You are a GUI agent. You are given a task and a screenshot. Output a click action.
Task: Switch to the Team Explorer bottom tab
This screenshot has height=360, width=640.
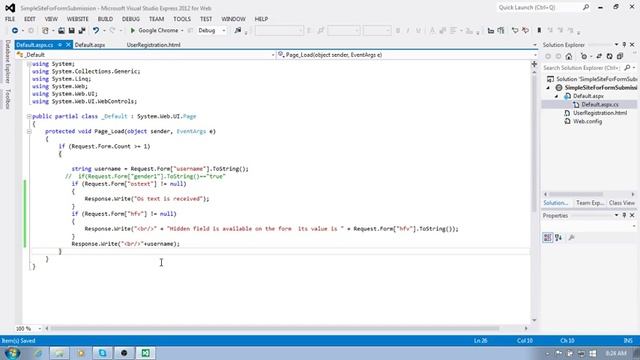(x=590, y=203)
